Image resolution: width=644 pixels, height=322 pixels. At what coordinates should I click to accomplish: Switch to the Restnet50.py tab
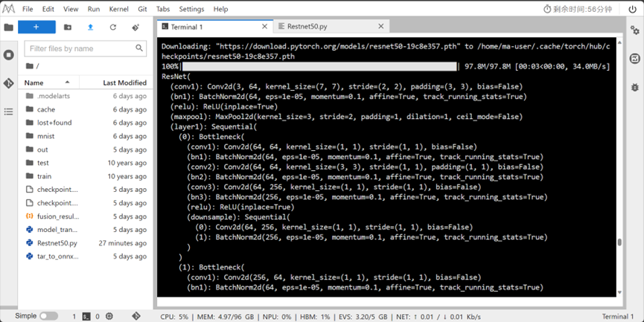(x=331, y=27)
